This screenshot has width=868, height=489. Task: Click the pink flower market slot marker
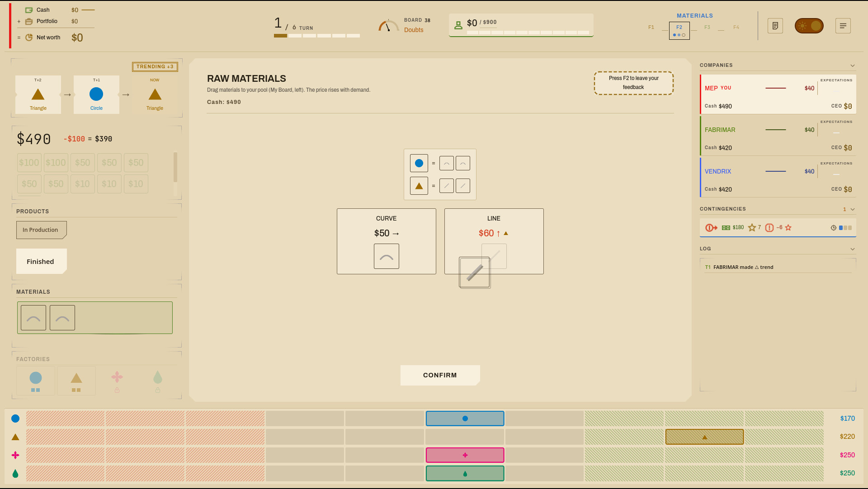point(465,455)
